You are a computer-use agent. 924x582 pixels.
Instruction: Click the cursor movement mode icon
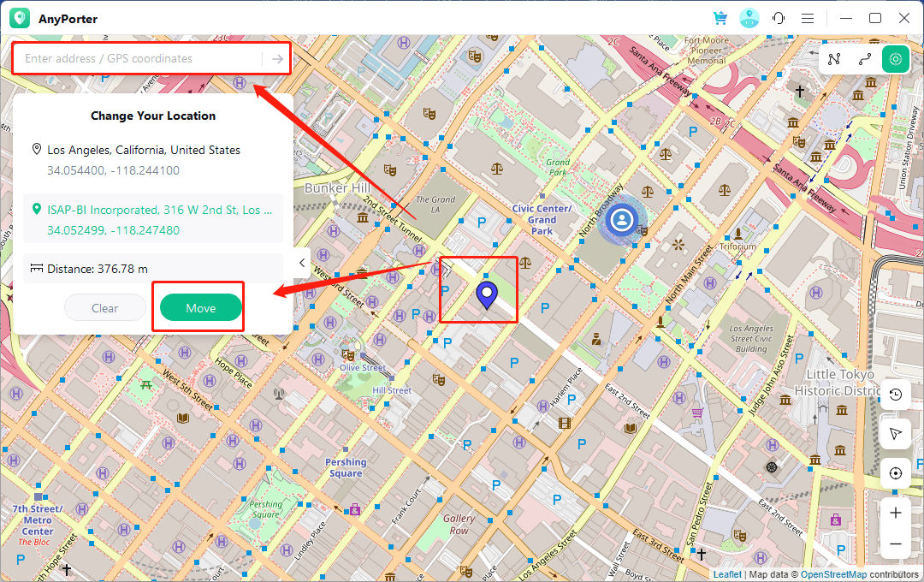[896, 434]
